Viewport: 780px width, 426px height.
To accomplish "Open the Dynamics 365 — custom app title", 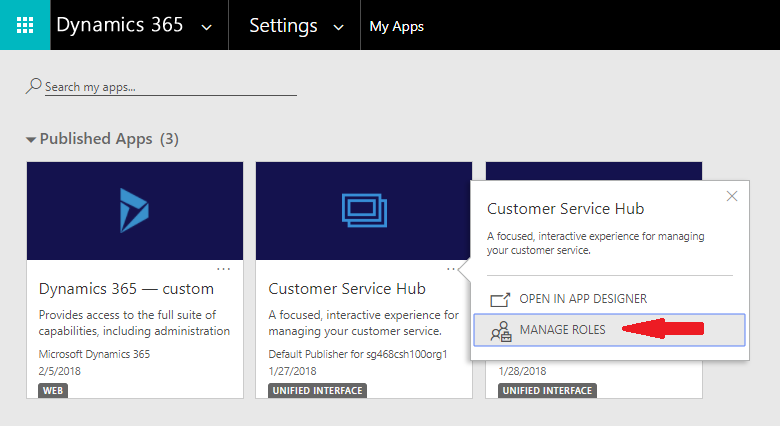I will click(126, 289).
